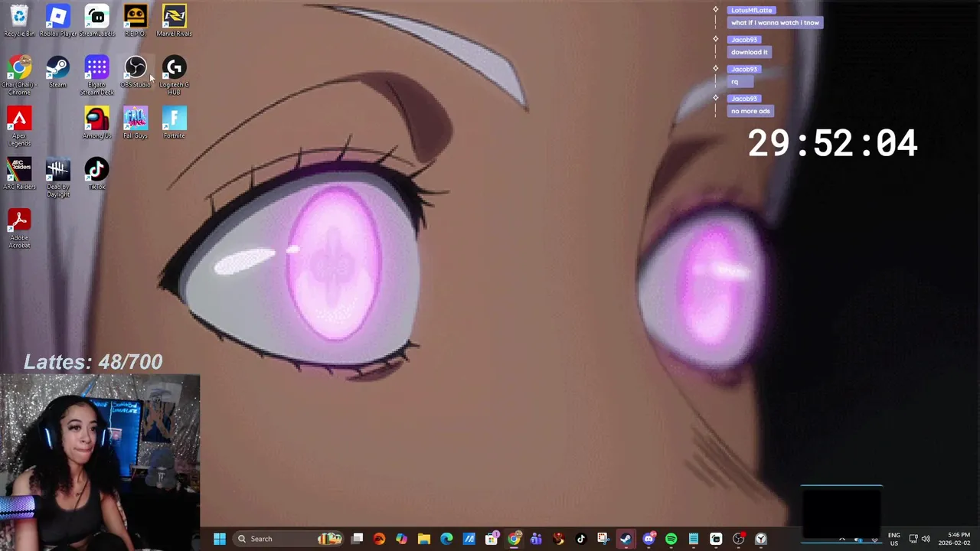This screenshot has width=980, height=551.
Task: Launch Adobe Acrobat from the desktop
Action: 19,228
